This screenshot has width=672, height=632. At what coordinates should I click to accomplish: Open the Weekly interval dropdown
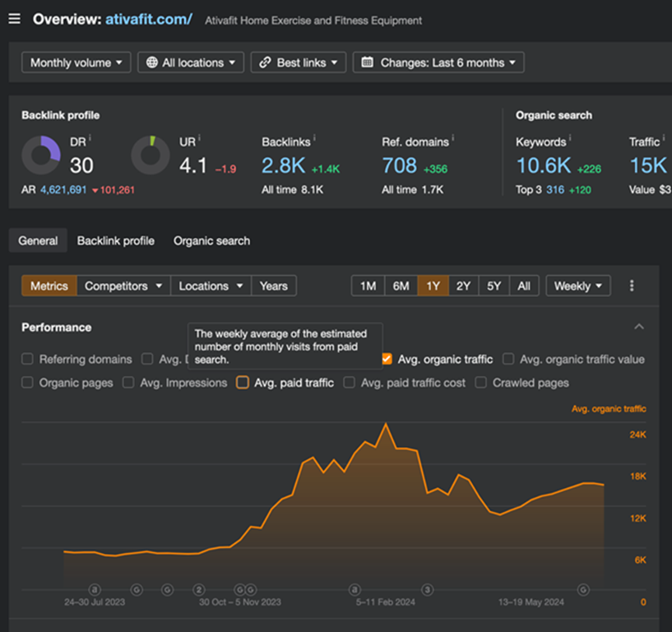tap(578, 286)
